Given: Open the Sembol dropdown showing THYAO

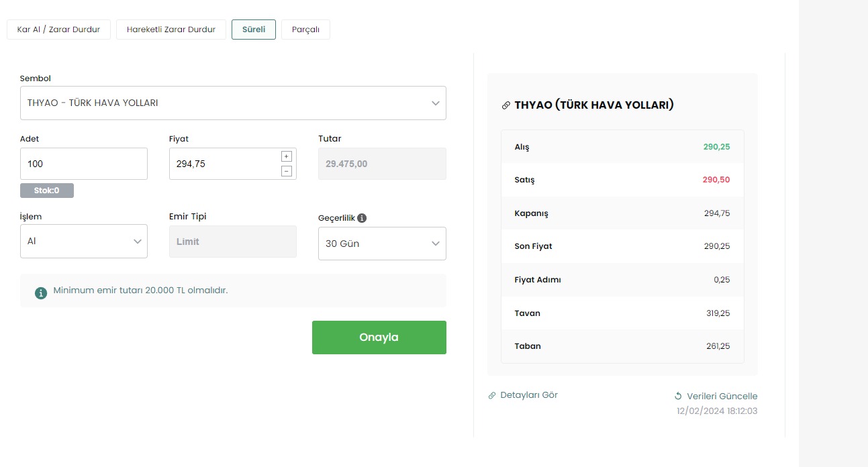Looking at the screenshot, I should [233, 103].
